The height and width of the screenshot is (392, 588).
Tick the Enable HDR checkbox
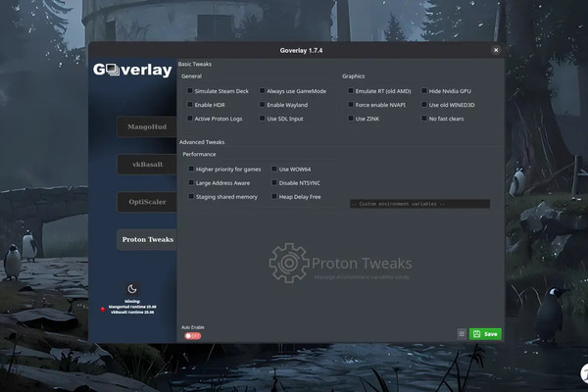point(190,105)
